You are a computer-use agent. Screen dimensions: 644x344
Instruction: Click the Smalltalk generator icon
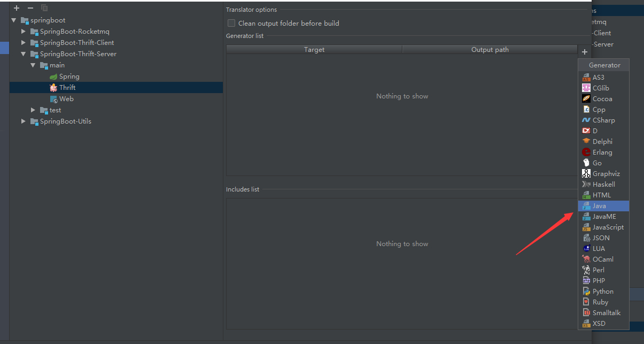(x=586, y=312)
